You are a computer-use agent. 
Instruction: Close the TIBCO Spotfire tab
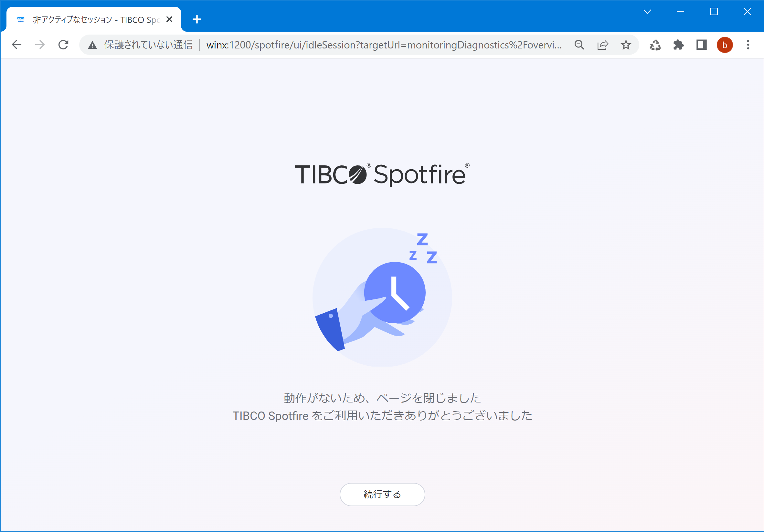pos(169,20)
